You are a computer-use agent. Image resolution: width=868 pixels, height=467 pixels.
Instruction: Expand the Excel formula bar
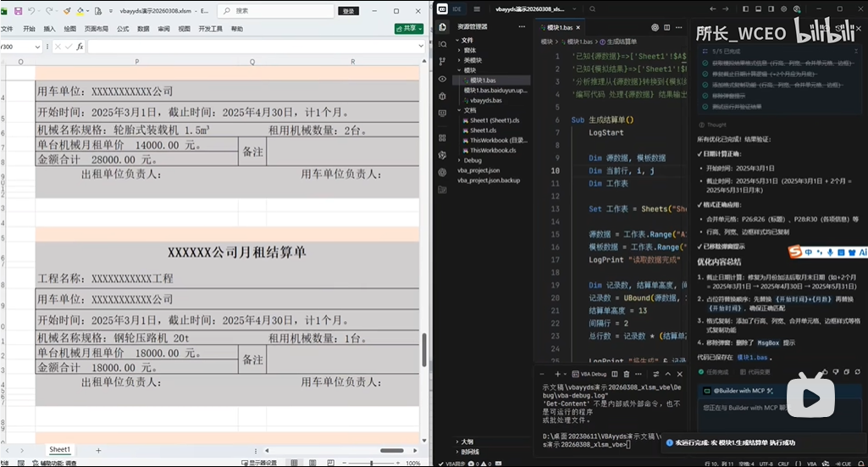tap(421, 47)
